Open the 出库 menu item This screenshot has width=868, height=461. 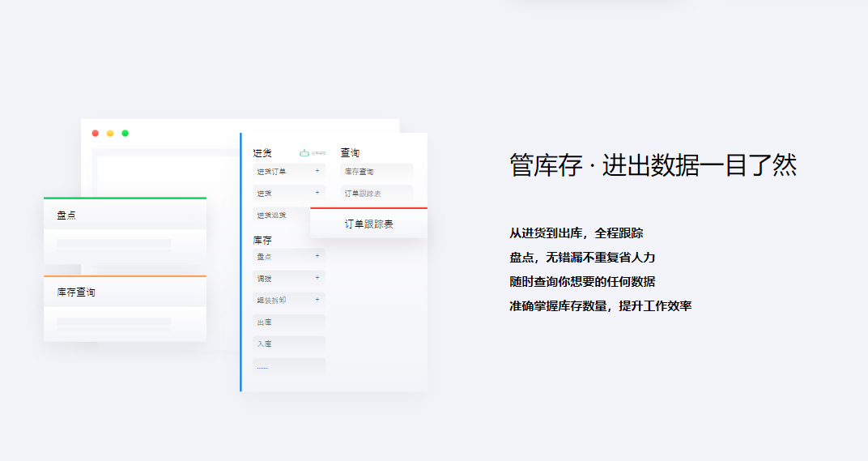point(289,322)
